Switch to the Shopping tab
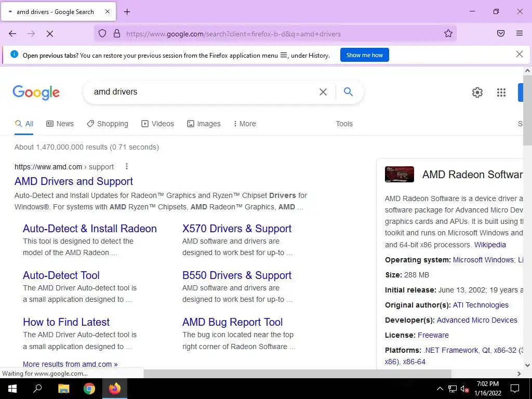Screen dimensions: 532x399 coord(108,124)
